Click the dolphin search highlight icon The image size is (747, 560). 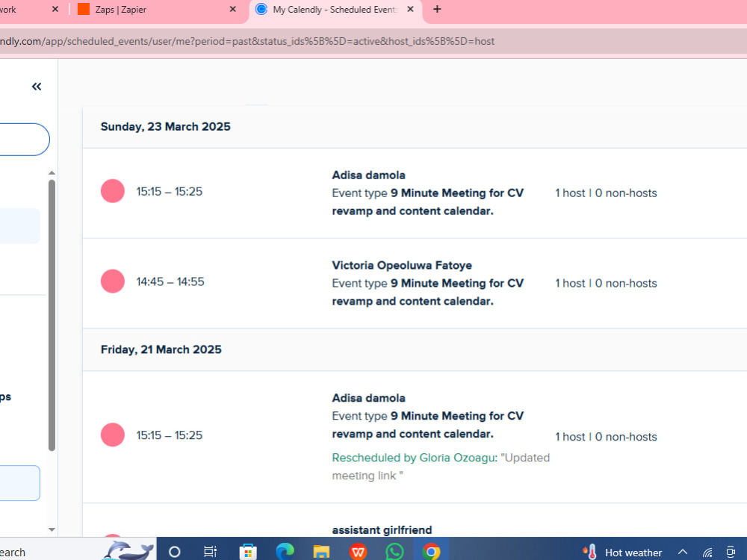[128, 550]
